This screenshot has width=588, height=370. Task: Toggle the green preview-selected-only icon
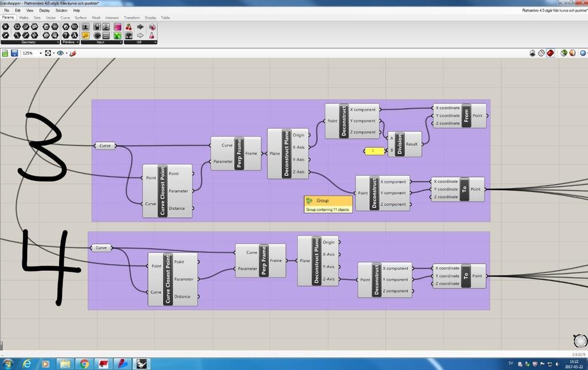[564, 53]
